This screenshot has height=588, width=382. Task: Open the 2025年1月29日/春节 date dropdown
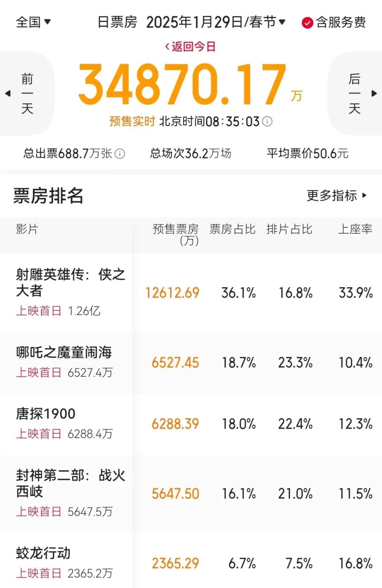[216, 22]
